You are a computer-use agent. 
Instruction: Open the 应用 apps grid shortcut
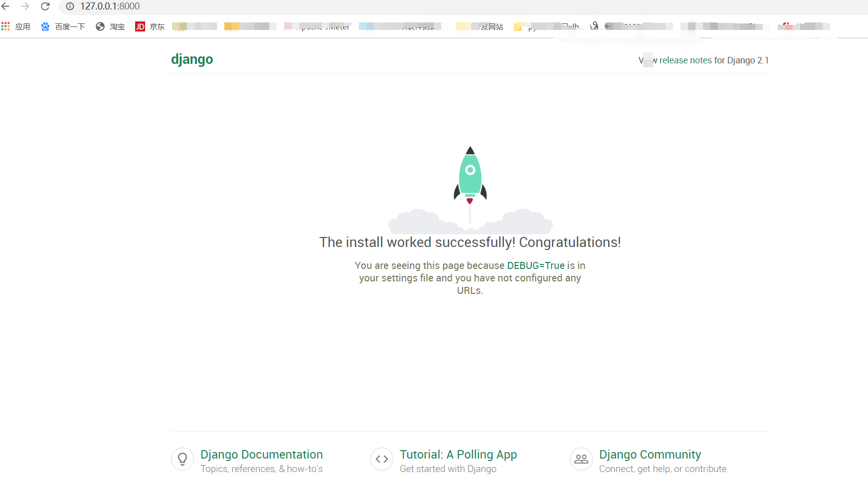16,26
